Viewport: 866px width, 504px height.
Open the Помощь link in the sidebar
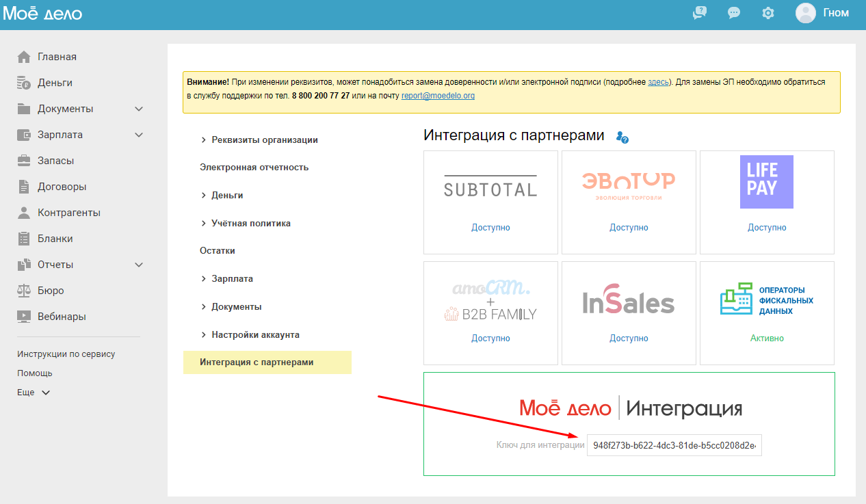tap(35, 373)
